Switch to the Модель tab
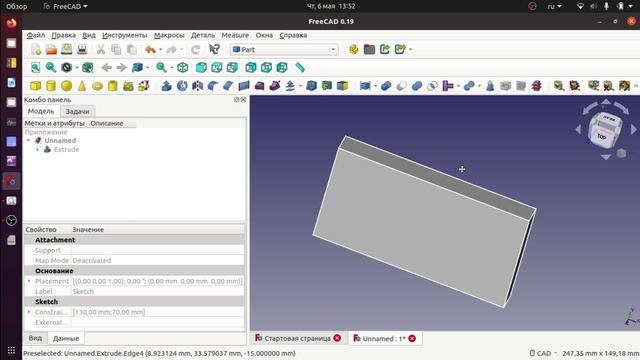This screenshot has width=640, height=360. pyautogui.click(x=41, y=111)
